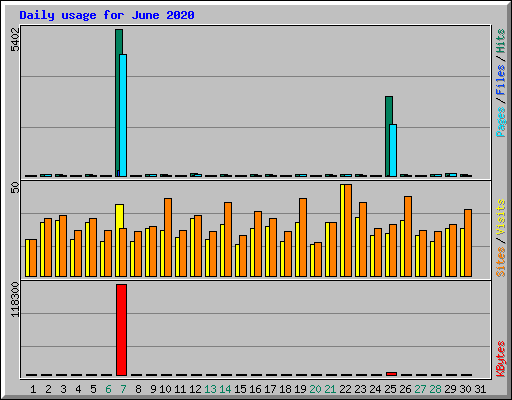Screen dimensions: 512x400
Task: Click green weekend day label '7'
Action: tap(123, 389)
